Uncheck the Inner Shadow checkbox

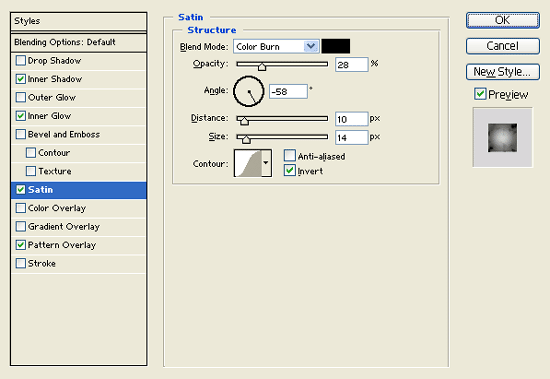click(21, 79)
